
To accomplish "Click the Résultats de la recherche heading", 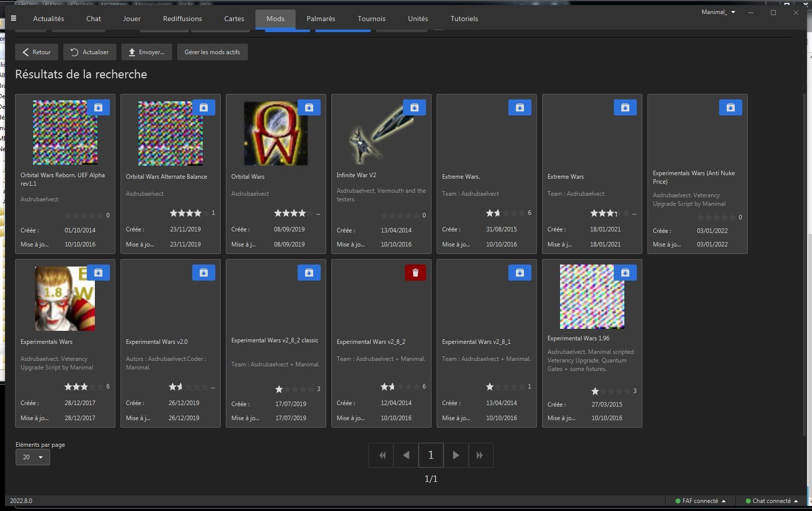I will tap(81, 74).
